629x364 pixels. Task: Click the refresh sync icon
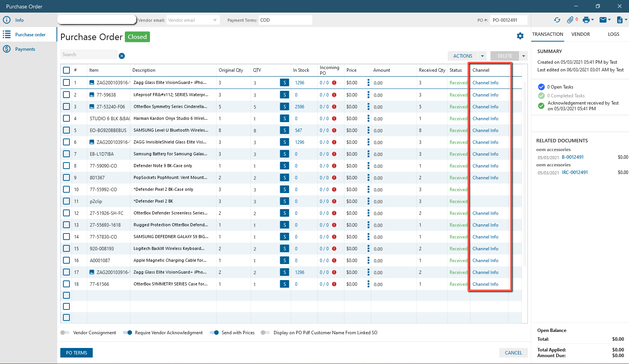coord(557,20)
